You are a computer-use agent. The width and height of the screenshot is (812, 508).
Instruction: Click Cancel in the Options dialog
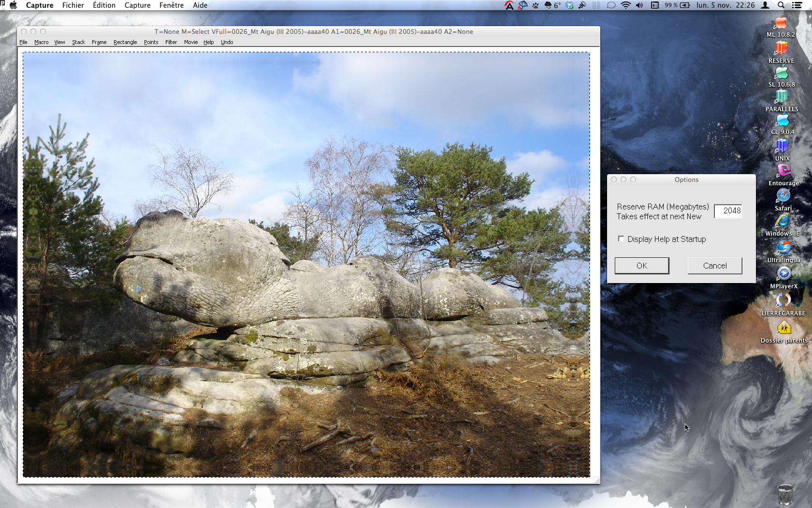[714, 266]
